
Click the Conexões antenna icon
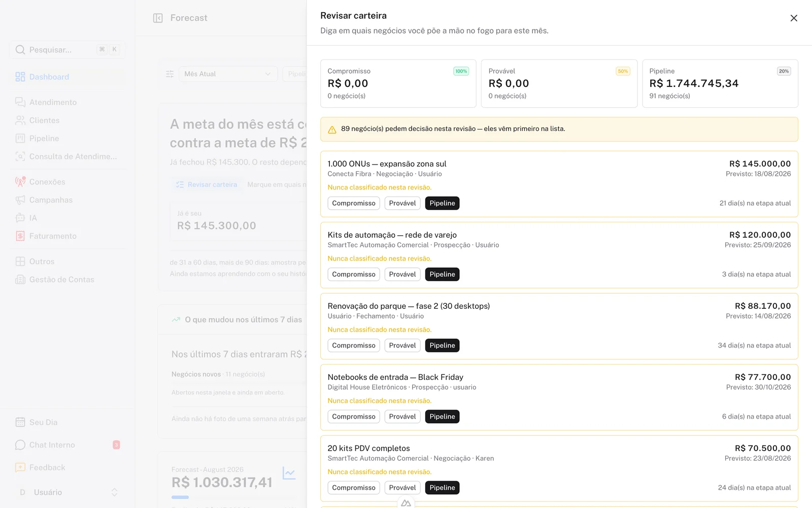pyautogui.click(x=20, y=182)
